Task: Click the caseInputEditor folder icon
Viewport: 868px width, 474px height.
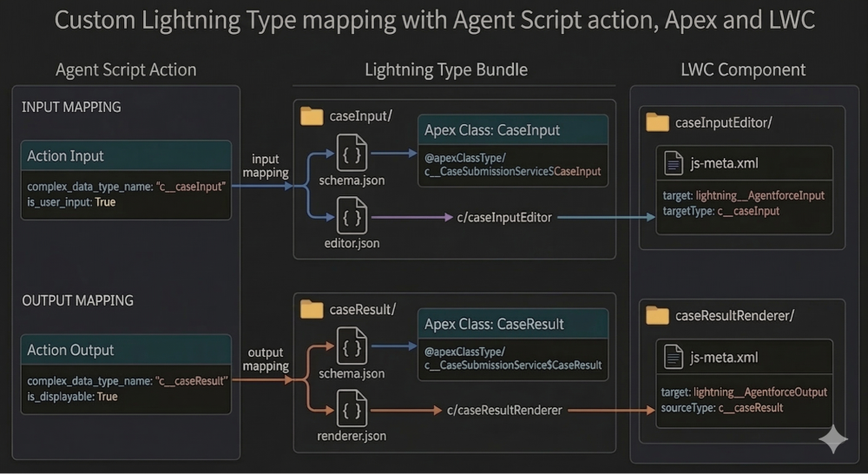Action: click(x=658, y=122)
